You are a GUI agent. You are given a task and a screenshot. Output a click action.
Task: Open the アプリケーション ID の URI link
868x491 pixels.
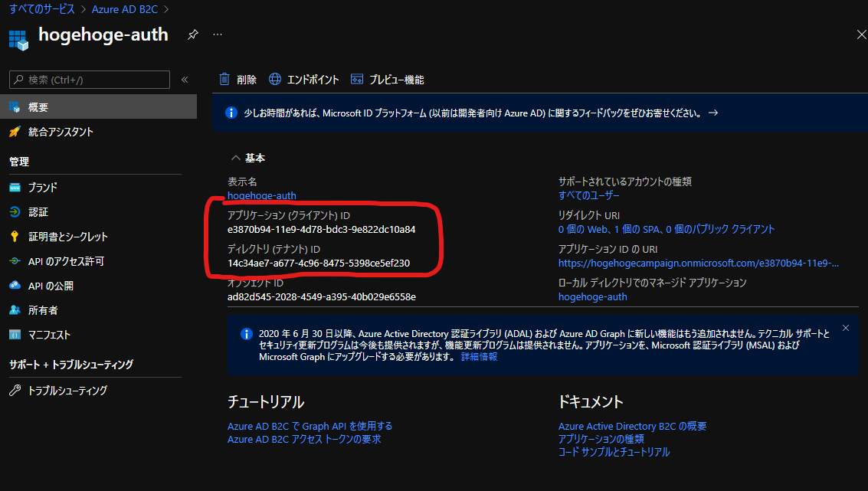coord(699,263)
